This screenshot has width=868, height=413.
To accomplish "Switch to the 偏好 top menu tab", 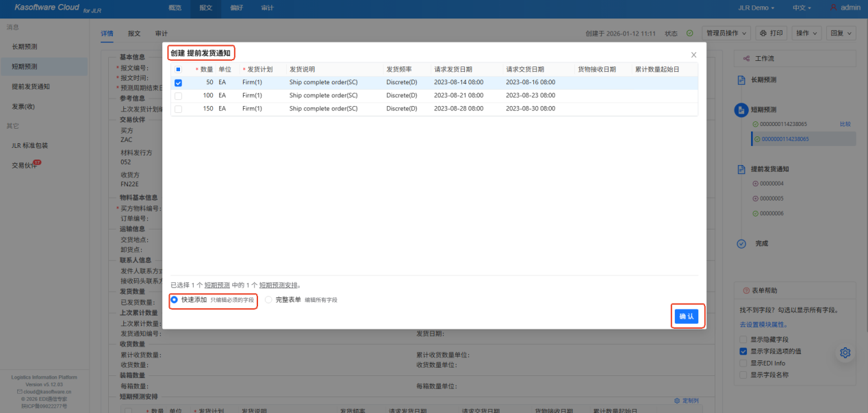I will click(236, 8).
